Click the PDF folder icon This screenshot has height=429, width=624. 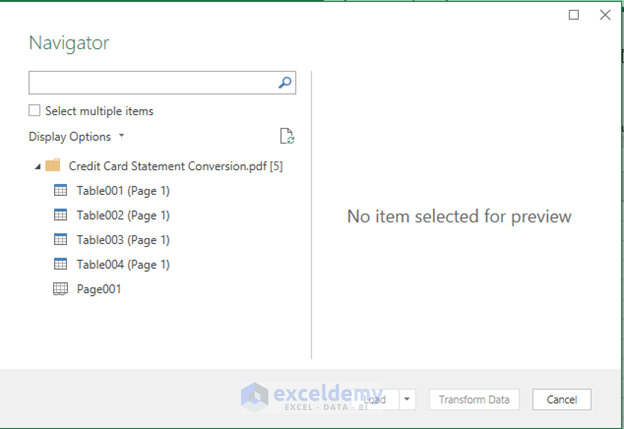tap(53, 166)
